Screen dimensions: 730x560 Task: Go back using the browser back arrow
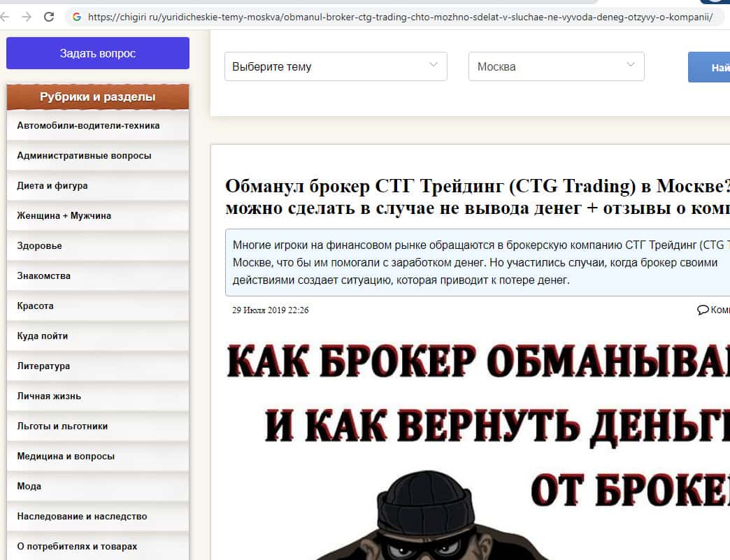pyautogui.click(x=5, y=17)
